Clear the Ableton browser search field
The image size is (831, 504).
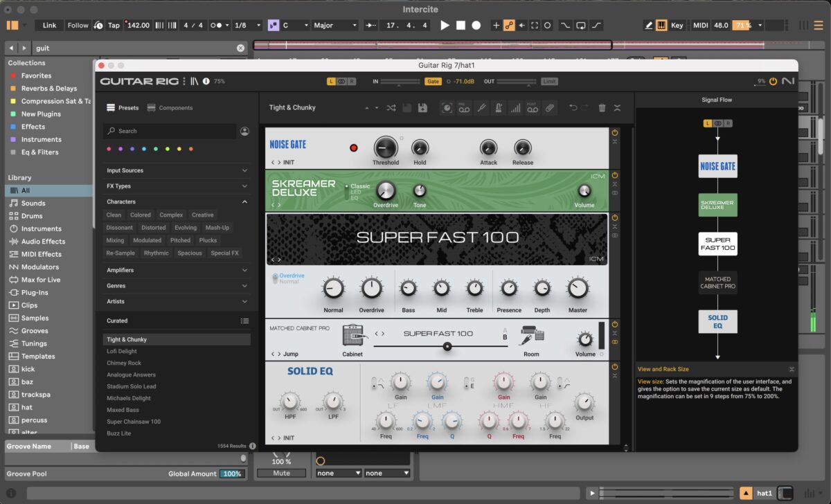click(240, 48)
